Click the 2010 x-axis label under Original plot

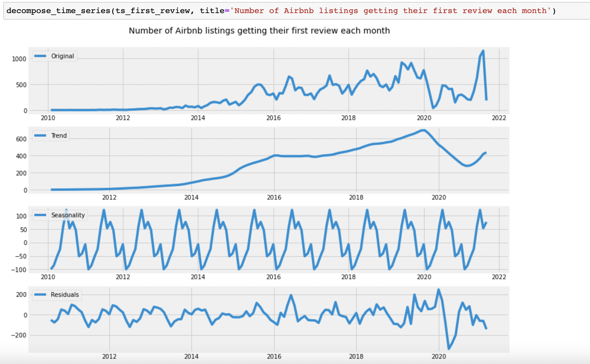coord(48,118)
